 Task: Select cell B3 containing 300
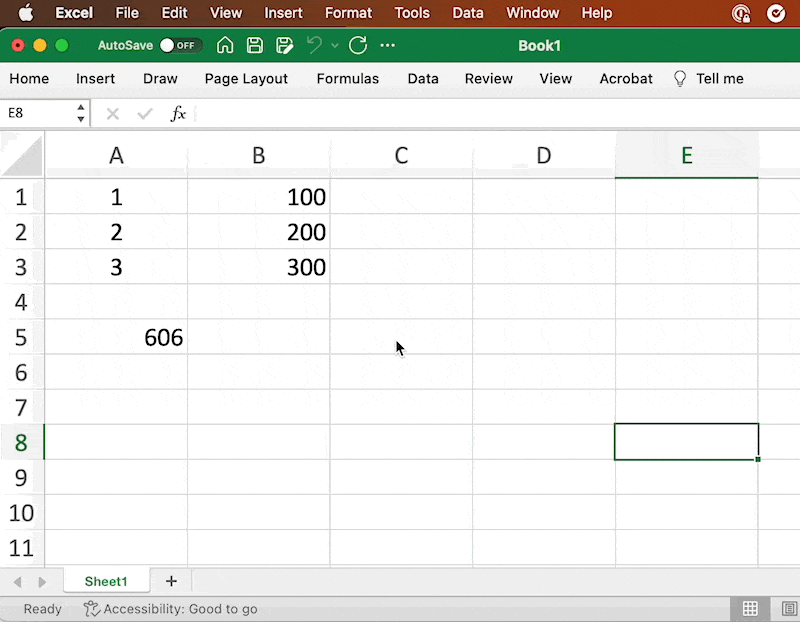(x=259, y=267)
